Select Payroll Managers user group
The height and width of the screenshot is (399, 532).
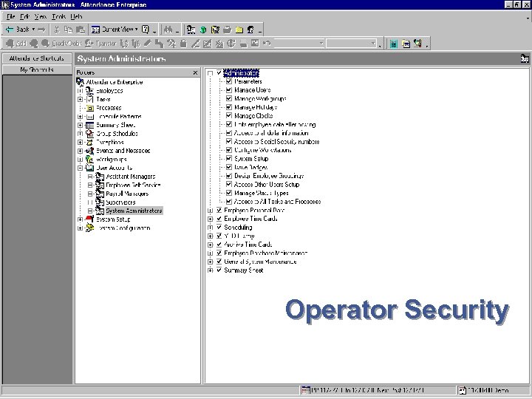point(127,194)
